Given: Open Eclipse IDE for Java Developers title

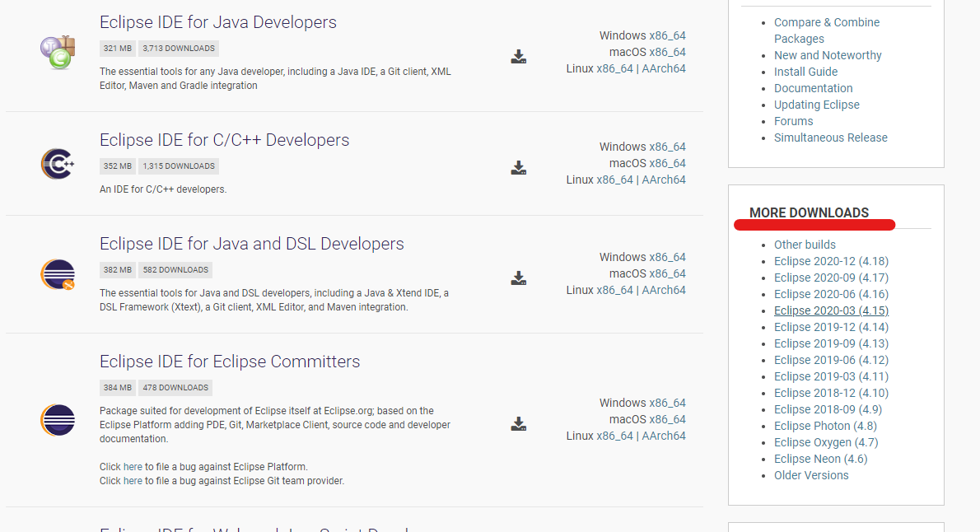Looking at the screenshot, I should 218,22.
